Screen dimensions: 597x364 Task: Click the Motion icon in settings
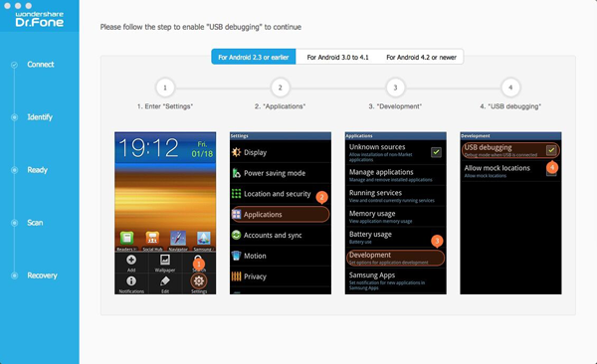click(x=236, y=256)
